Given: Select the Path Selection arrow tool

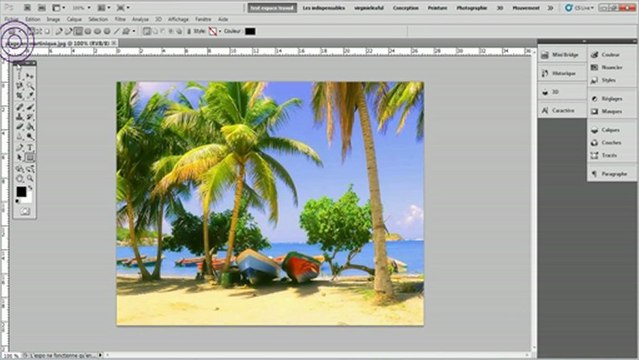Looking at the screenshot, I should [x=20, y=157].
